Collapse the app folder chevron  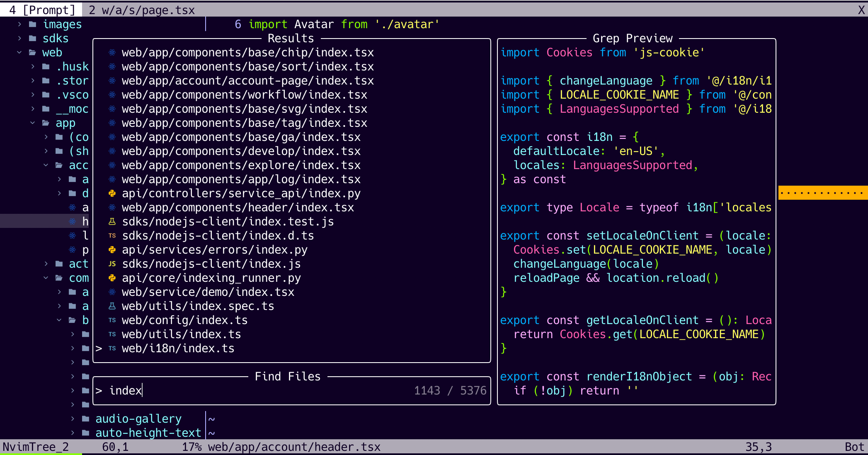[33, 123]
